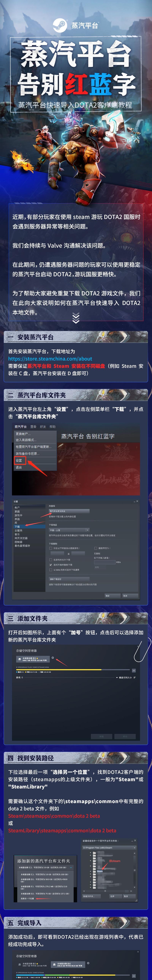Click the plus icon to add library folder
Viewport: 152px width, 980px height.
click(53, 658)
